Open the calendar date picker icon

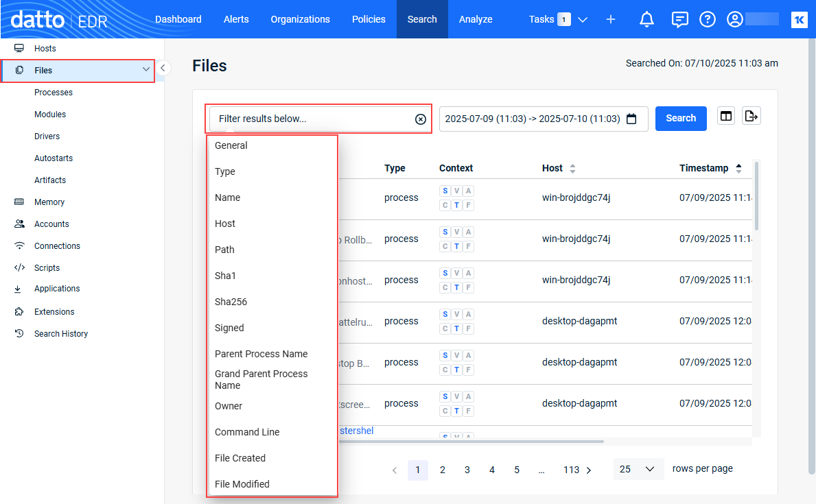pyautogui.click(x=631, y=119)
